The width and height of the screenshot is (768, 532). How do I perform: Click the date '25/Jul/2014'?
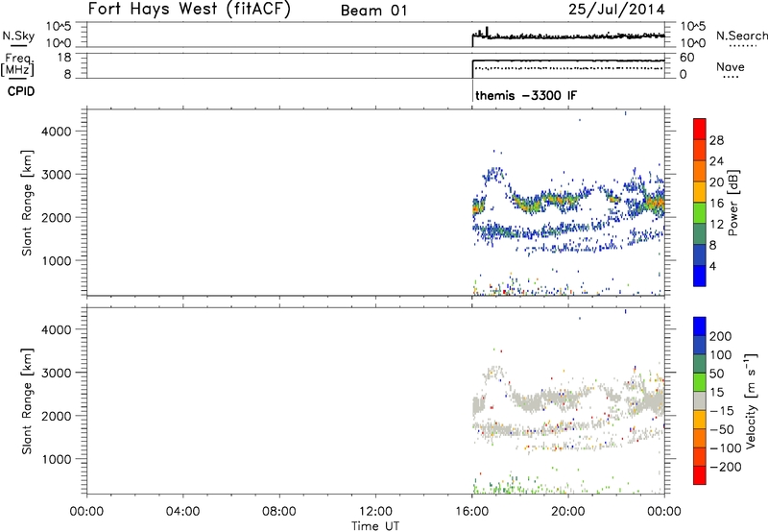tap(616, 10)
